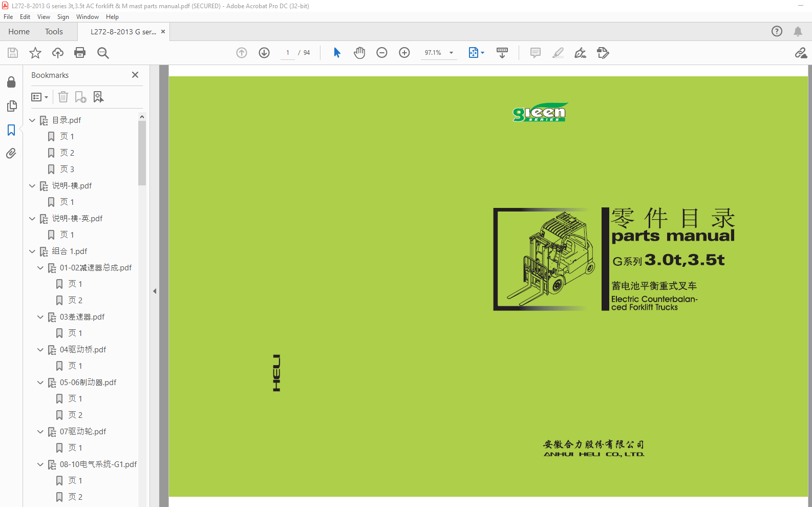Add a new bookmark icon
This screenshot has height=507, width=812.
tap(80, 97)
